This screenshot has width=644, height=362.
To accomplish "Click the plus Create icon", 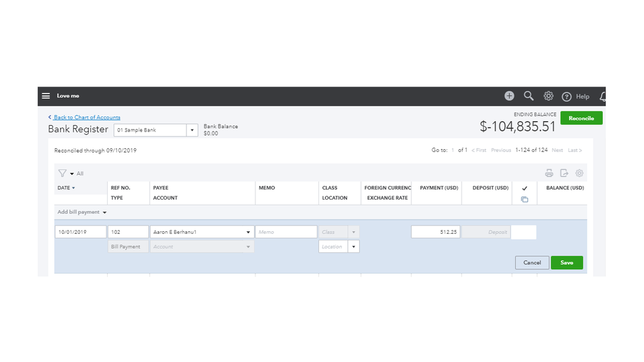I will pyautogui.click(x=509, y=96).
